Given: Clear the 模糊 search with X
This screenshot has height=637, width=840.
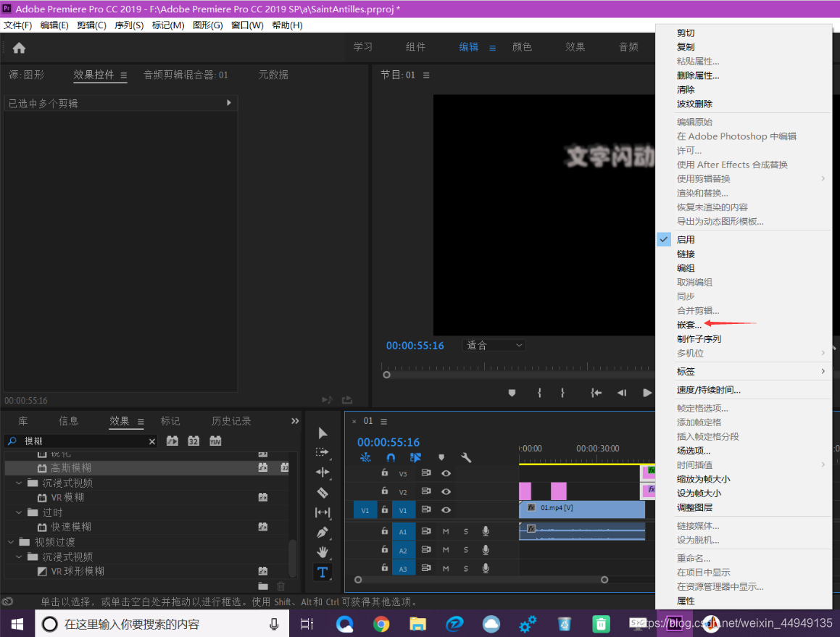Looking at the screenshot, I should (152, 441).
